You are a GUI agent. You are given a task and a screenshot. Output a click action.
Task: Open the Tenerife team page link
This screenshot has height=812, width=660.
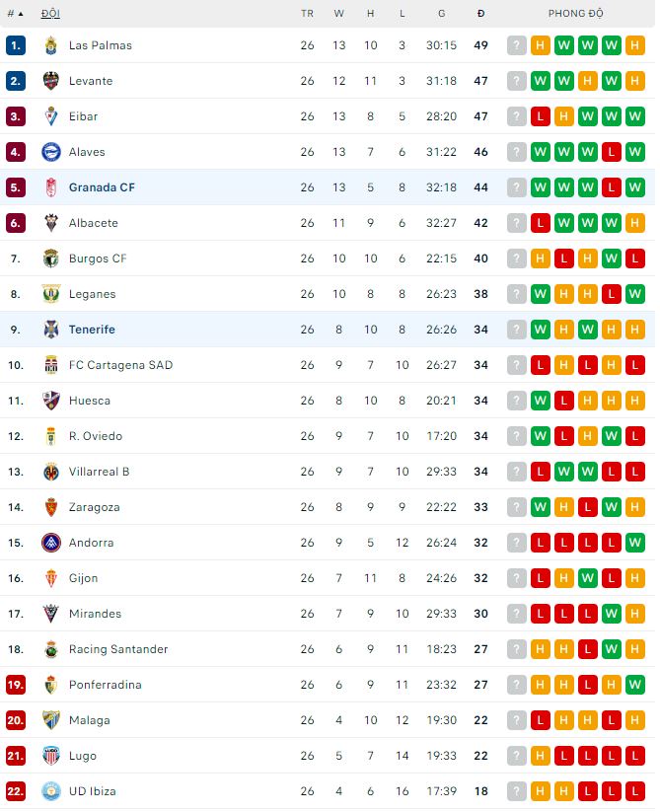pos(92,330)
